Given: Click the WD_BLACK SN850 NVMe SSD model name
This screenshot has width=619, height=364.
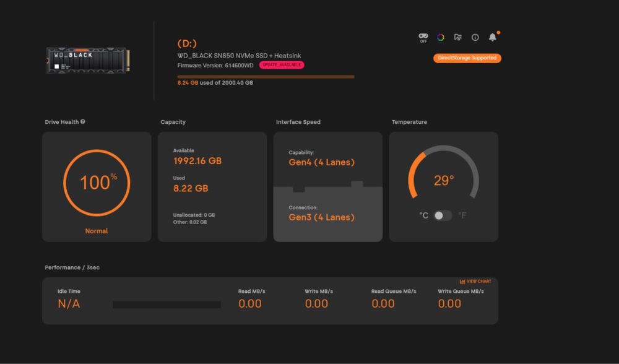Looking at the screenshot, I should click(x=239, y=56).
